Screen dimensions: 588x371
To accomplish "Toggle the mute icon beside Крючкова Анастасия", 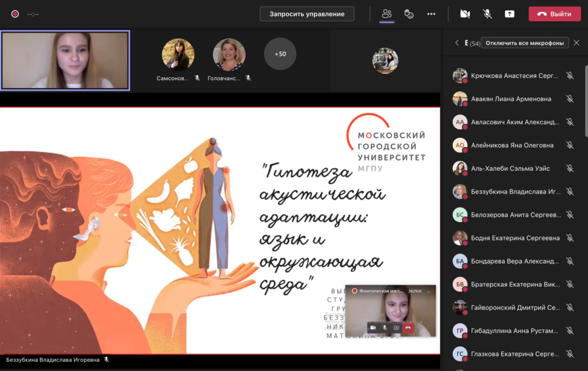I will pos(570,75).
